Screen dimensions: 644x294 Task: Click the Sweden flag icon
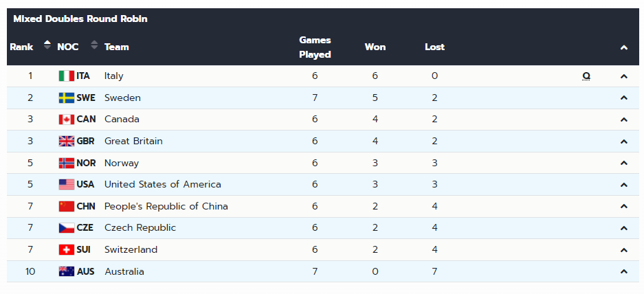pos(67,98)
